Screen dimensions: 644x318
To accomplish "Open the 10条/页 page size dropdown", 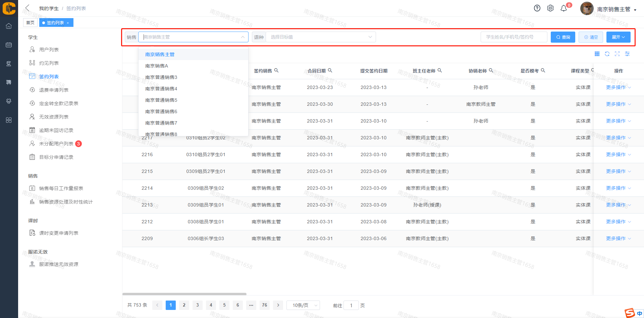I will [x=304, y=305].
